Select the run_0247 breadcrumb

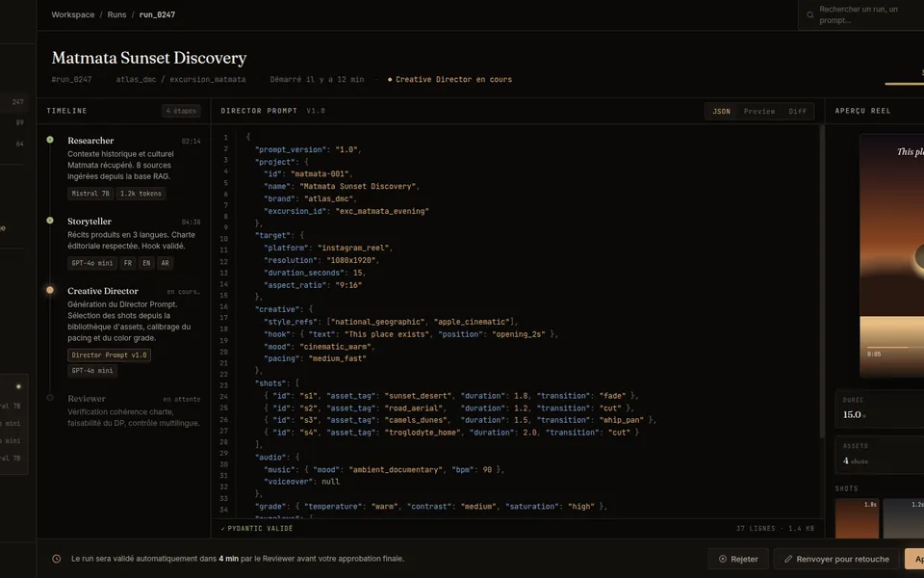point(157,14)
